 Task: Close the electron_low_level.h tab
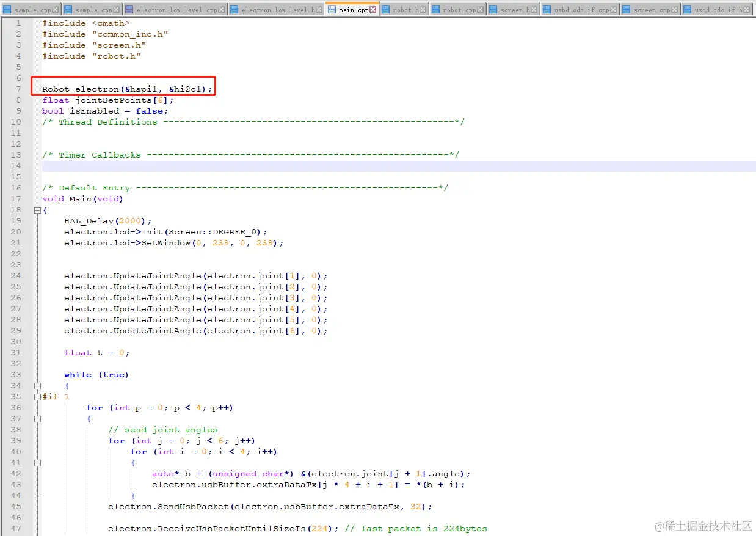click(x=320, y=10)
